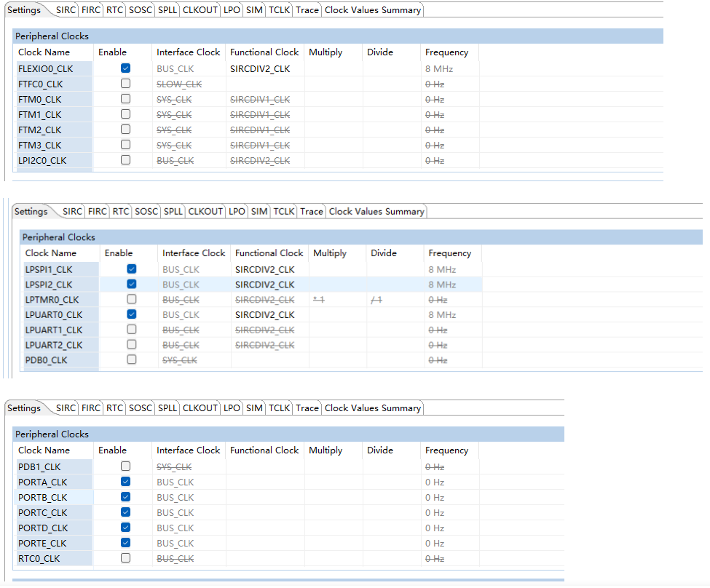The width and height of the screenshot is (710, 588).
Task: Enable FTM1_CLK peripheral clock
Action: click(125, 114)
